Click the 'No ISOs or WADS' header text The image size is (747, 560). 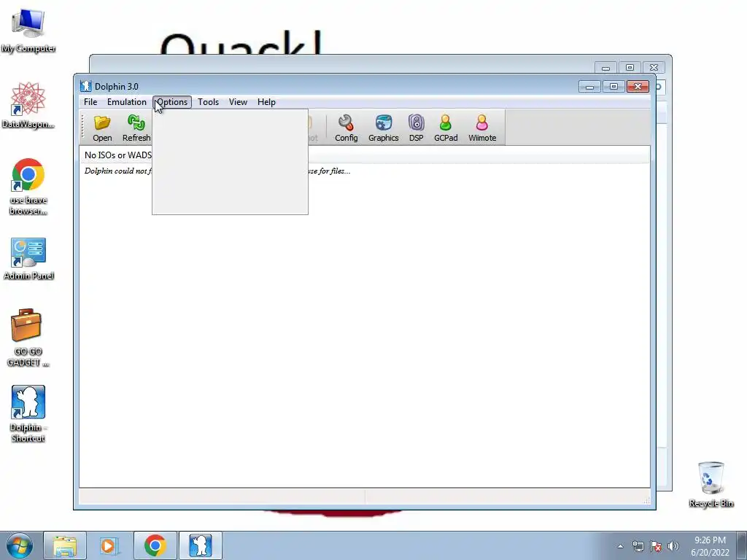pyautogui.click(x=117, y=155)
